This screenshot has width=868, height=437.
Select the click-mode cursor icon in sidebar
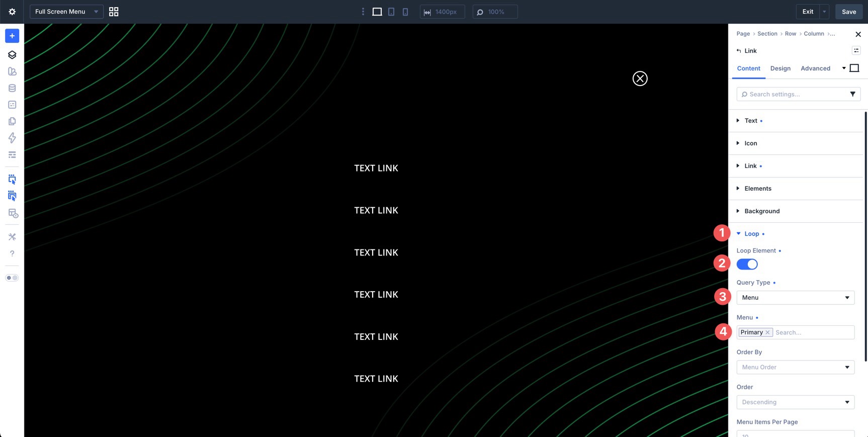pyautogui.click(x=12, y=180)
